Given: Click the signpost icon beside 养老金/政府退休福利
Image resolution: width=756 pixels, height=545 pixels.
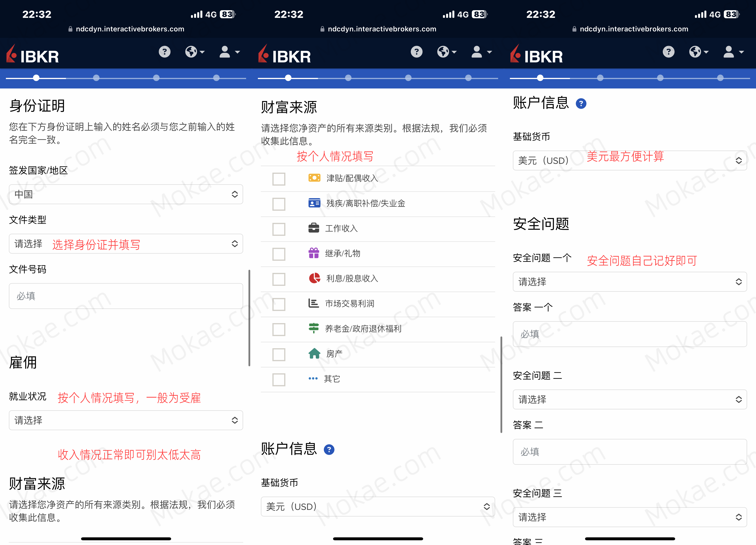Looking at the screenshot, I should (x=314, y=328).
